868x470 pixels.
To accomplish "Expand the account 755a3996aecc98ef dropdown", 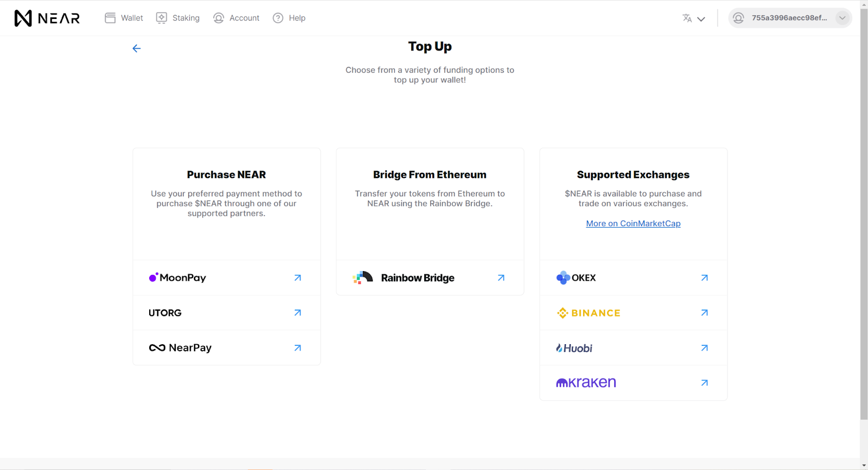I will pos(842,18).
